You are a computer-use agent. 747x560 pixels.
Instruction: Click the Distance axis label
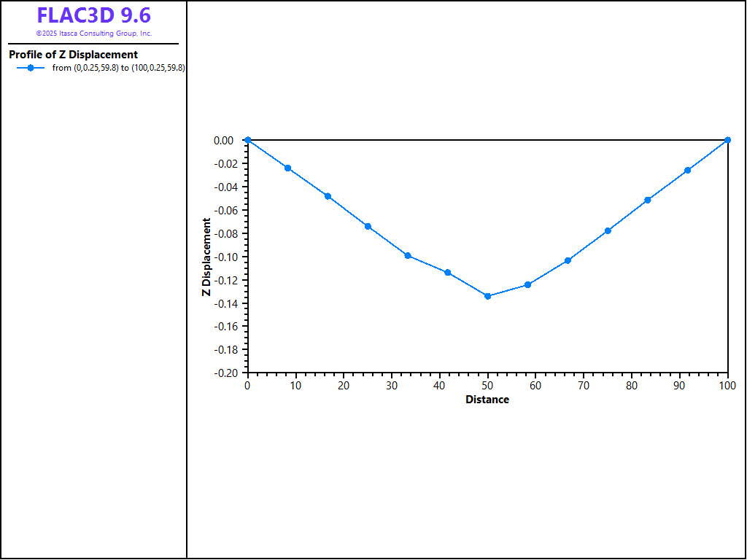pyautogui.click(x=487, y=400)
